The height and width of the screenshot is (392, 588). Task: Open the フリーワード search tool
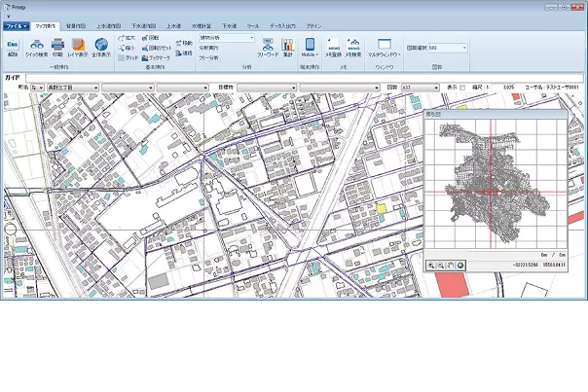[x=267, y=47]
